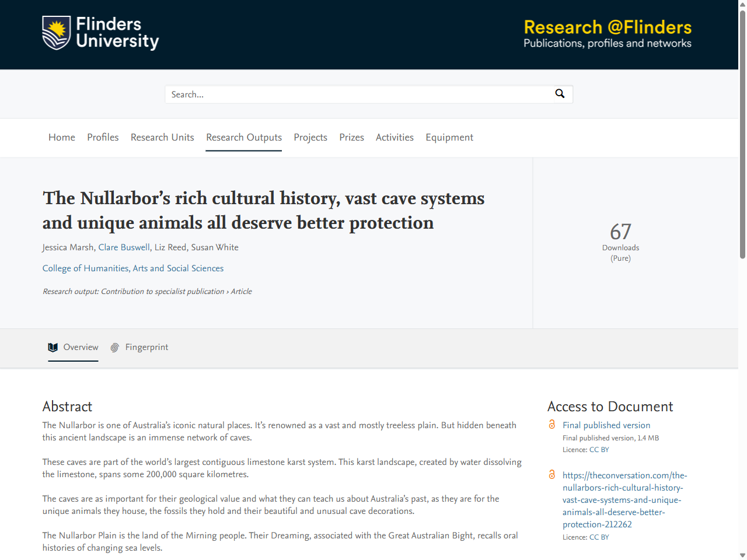Open the theconversation.com article link
Screen dimensions: 747x560
pos(625,500)
